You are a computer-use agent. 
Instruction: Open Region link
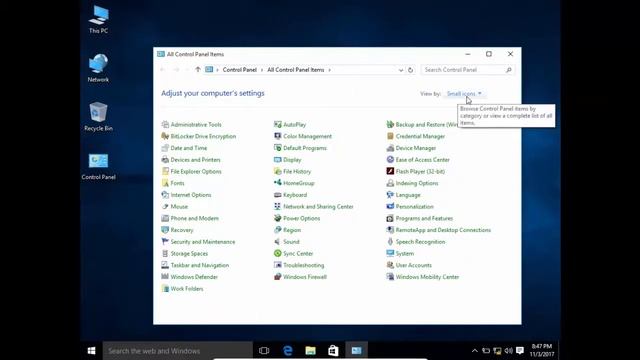point(292,230)
